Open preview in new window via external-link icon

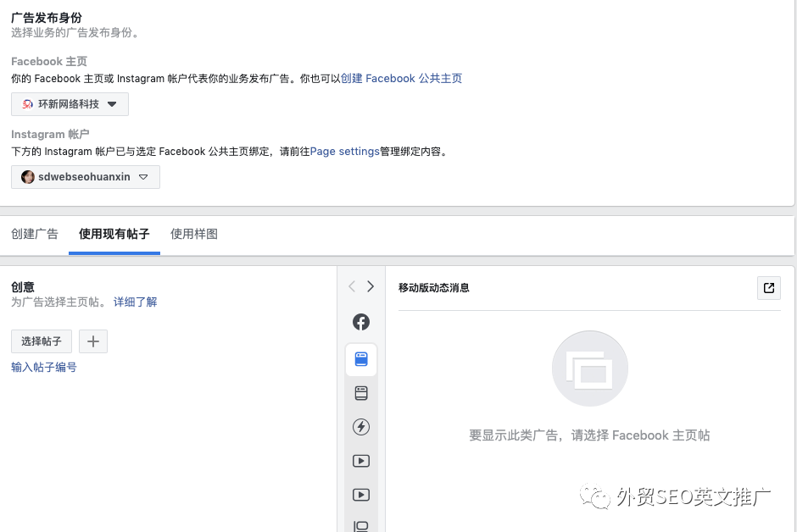click(x=768, y=288)
